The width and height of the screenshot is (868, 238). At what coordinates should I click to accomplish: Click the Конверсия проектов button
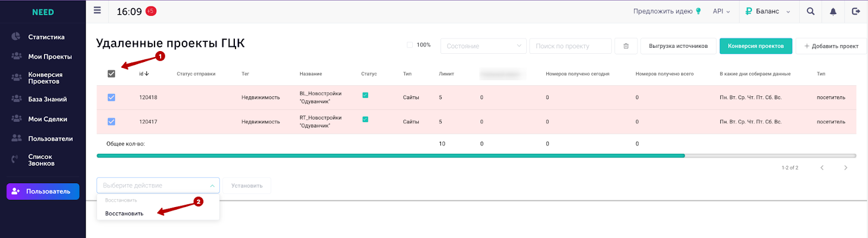[756, 46]
